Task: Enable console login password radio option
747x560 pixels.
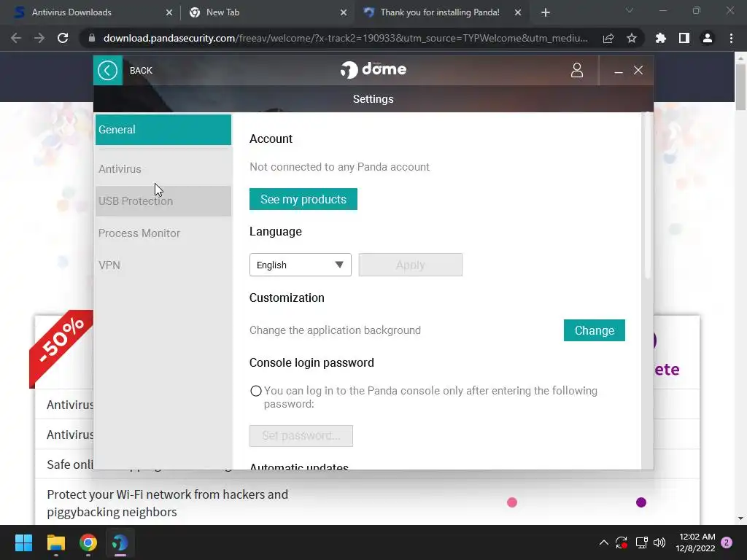Action: [x=256, y=391]
